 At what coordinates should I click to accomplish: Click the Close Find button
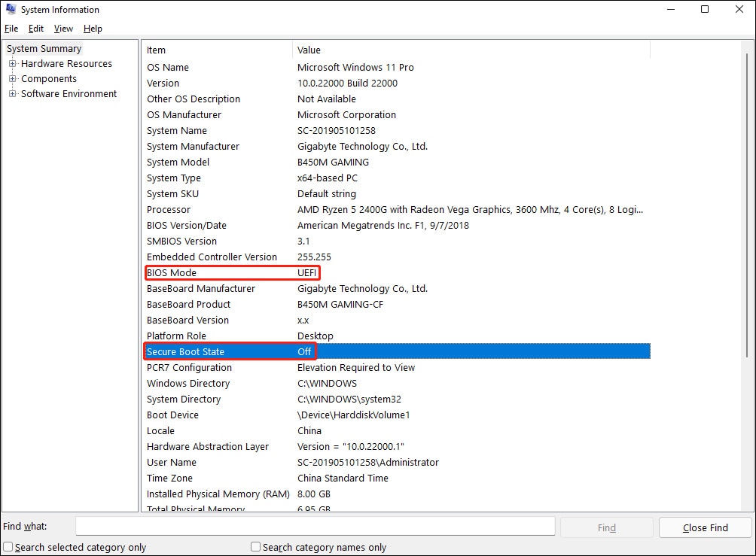[706, 527]
